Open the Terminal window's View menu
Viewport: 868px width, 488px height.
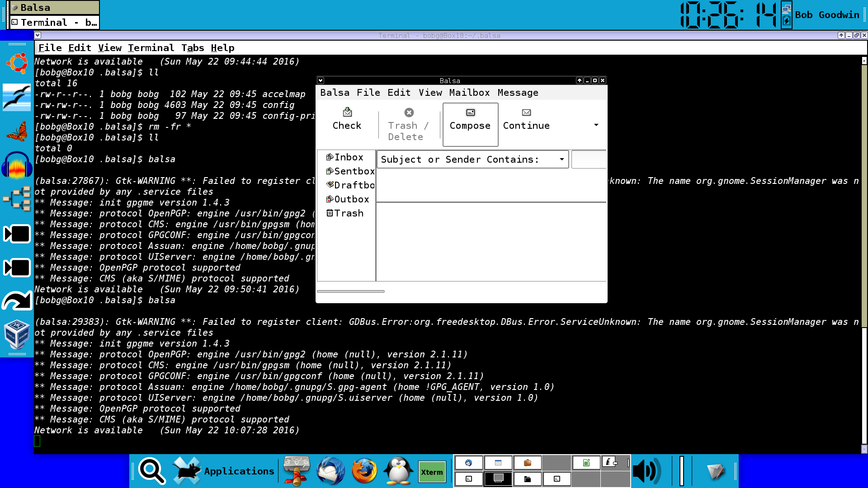pyautogui.click(x=109, y=48)
